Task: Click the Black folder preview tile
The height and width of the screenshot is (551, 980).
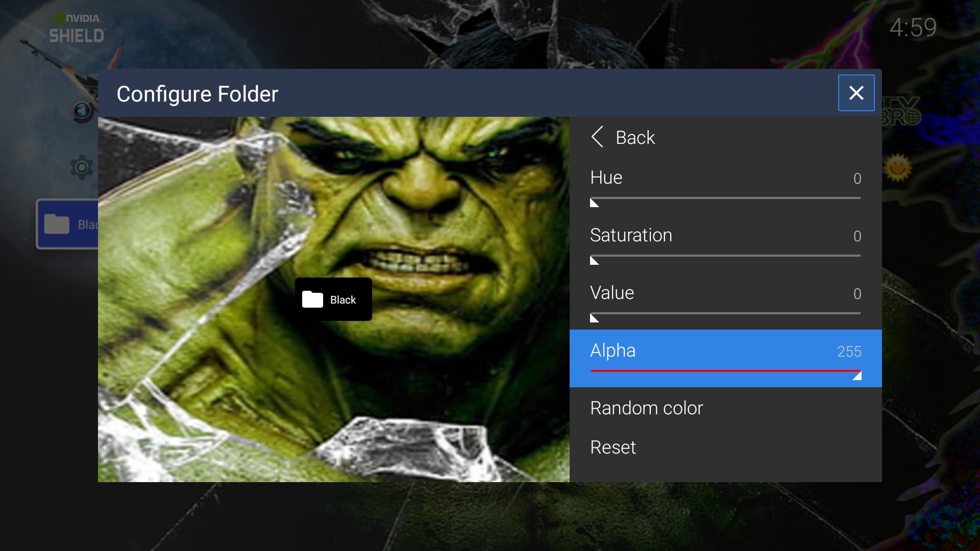Action: (x=333, y=299)
